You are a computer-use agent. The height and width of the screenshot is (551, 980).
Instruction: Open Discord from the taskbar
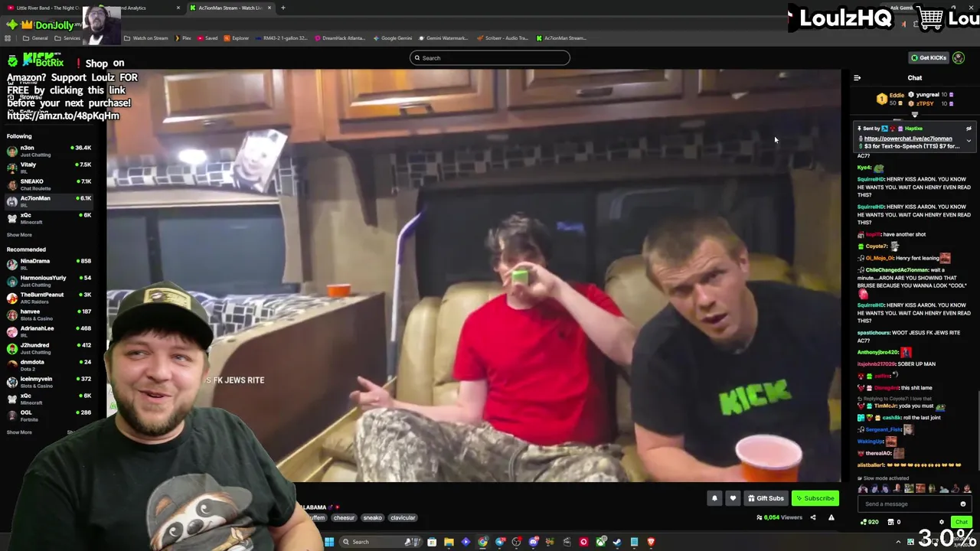point(534,542)
